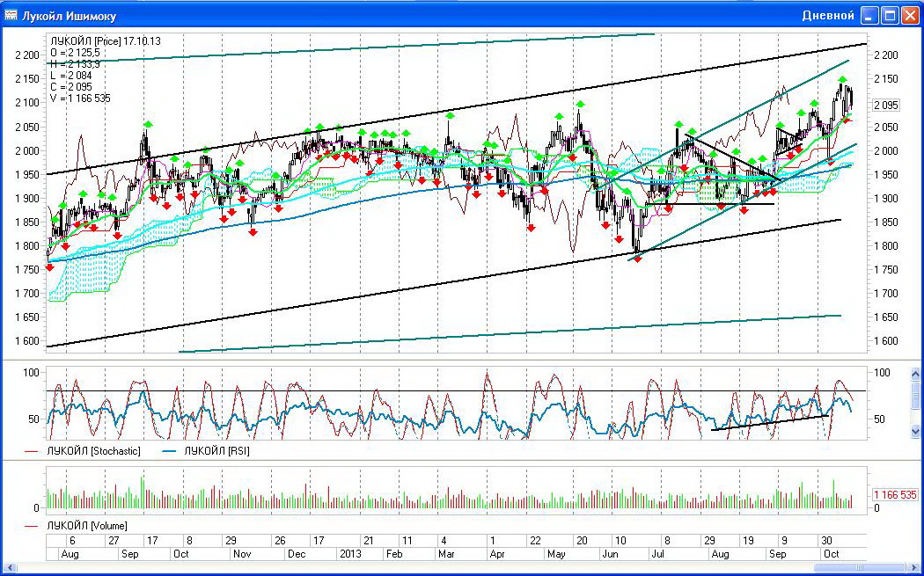
Task: Click the day 30 label on time axis
Action: click(826, 541)
